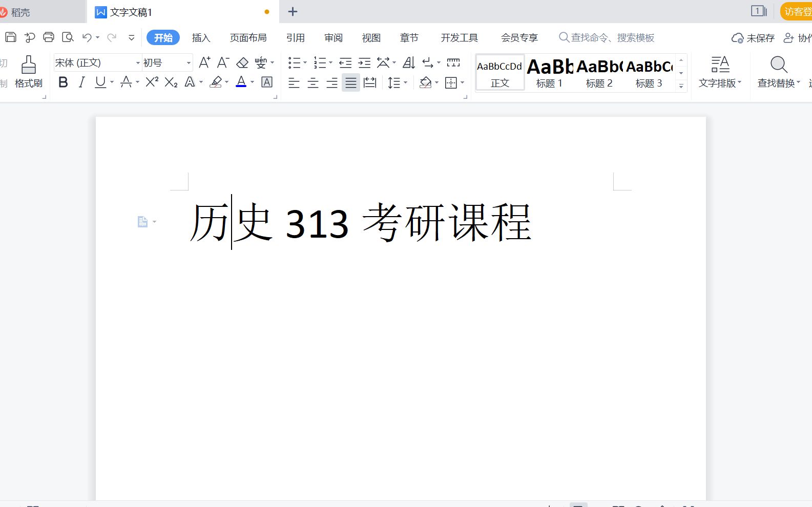Expand borders dropdown arrow

point(462,82)
